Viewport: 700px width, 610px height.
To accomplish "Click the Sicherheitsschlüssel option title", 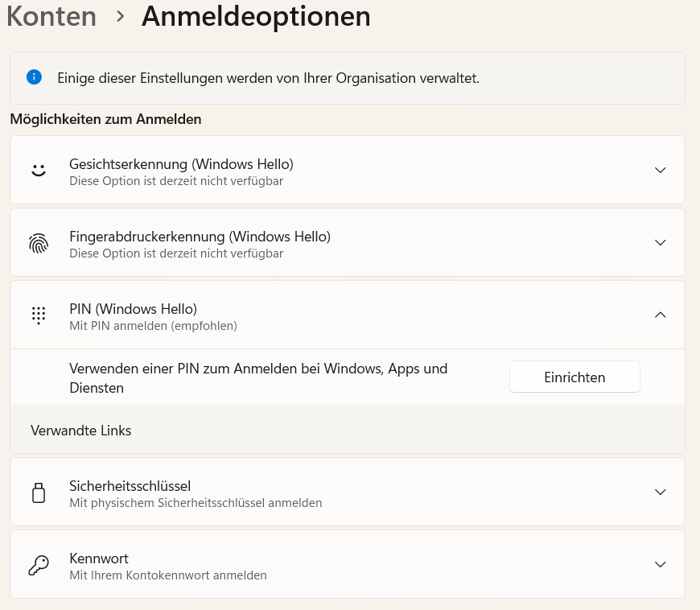I will coord(130,486).
